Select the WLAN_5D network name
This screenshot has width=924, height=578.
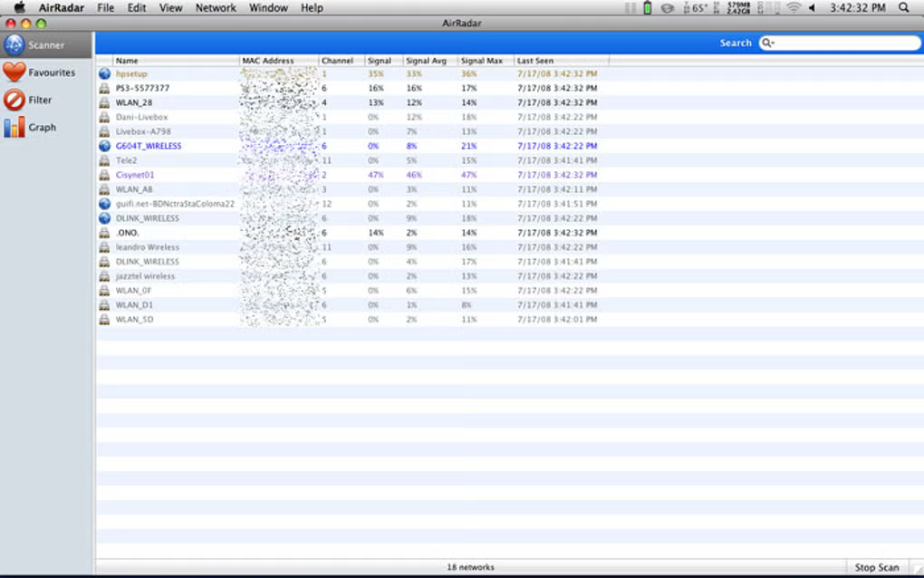click(134, 319)
